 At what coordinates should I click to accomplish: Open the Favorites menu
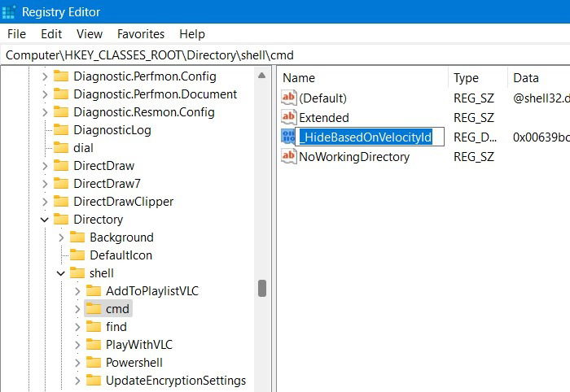[141, 34]
